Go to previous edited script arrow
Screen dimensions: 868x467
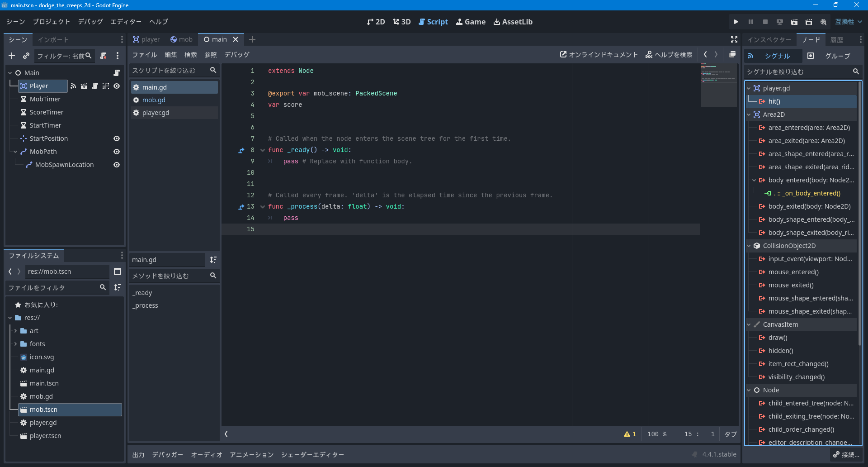point(705,54)
